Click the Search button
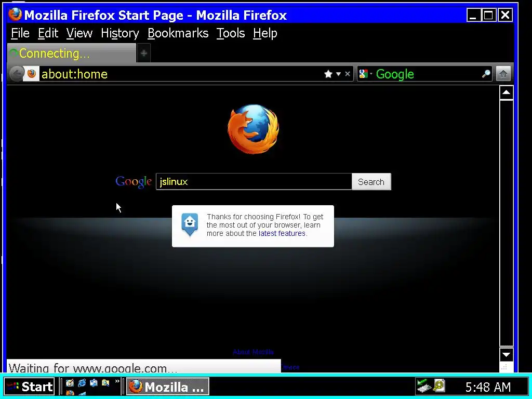This screenshot has height=399, width=532. [x=371, y=181]
